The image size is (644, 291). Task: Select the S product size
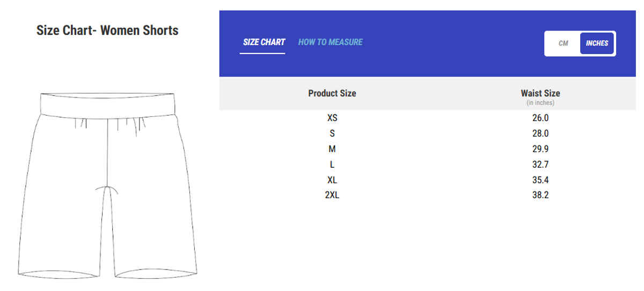point(332,133)
